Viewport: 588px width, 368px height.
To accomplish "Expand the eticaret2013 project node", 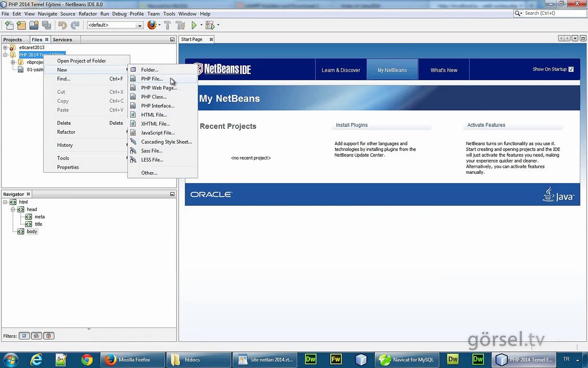I will click(x=5, y=48).
